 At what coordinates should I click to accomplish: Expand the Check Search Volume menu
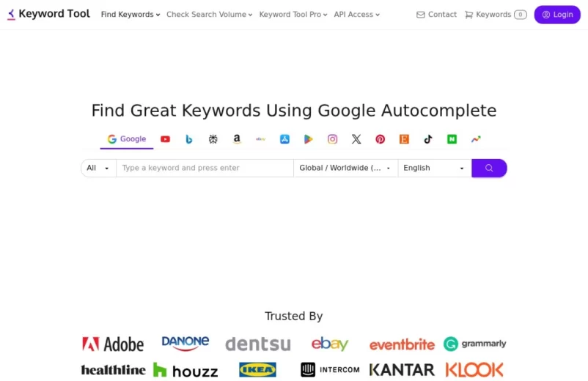point(209,15)
